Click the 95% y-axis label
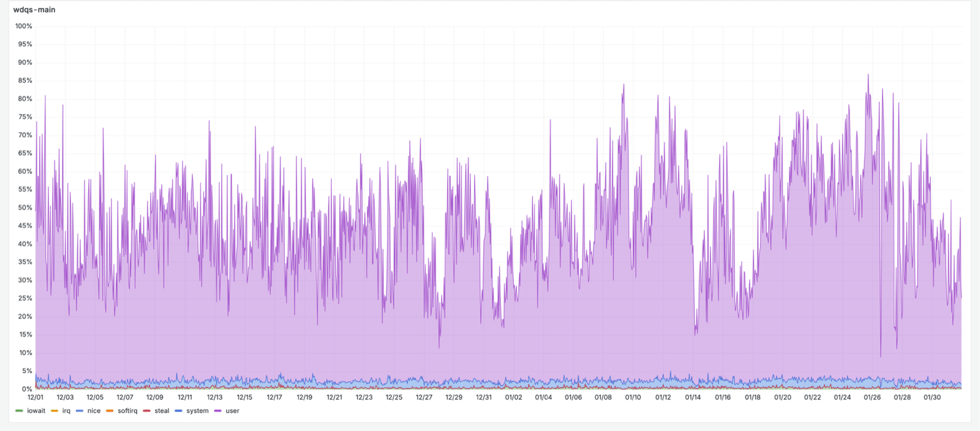The height and width of the screenshot is (431, 980). pos(25,44)
